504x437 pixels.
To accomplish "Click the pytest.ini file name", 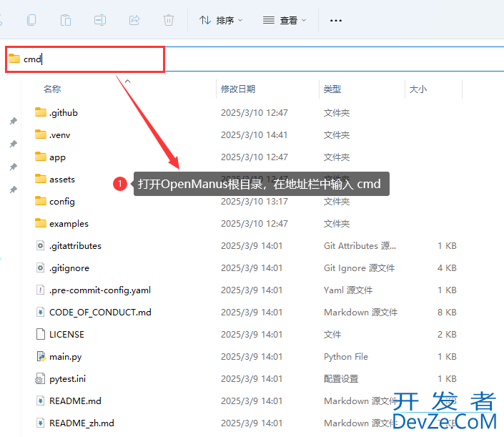I will pos(67,379).
